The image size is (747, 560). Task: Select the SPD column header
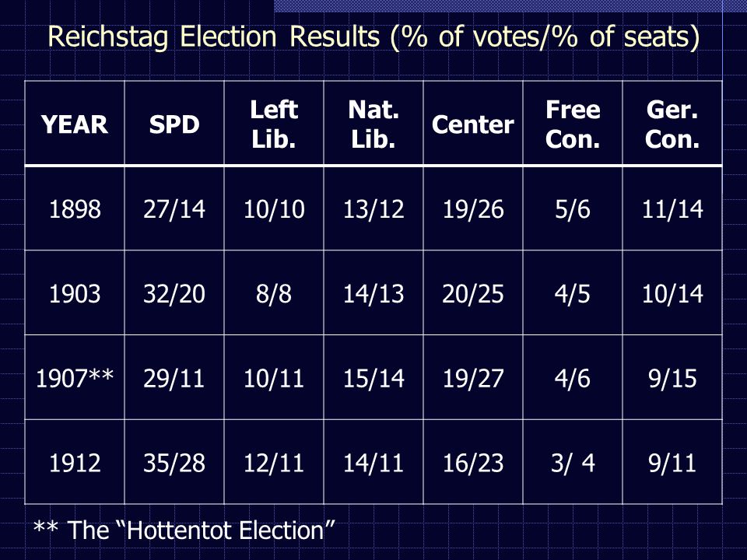(174, 124)
